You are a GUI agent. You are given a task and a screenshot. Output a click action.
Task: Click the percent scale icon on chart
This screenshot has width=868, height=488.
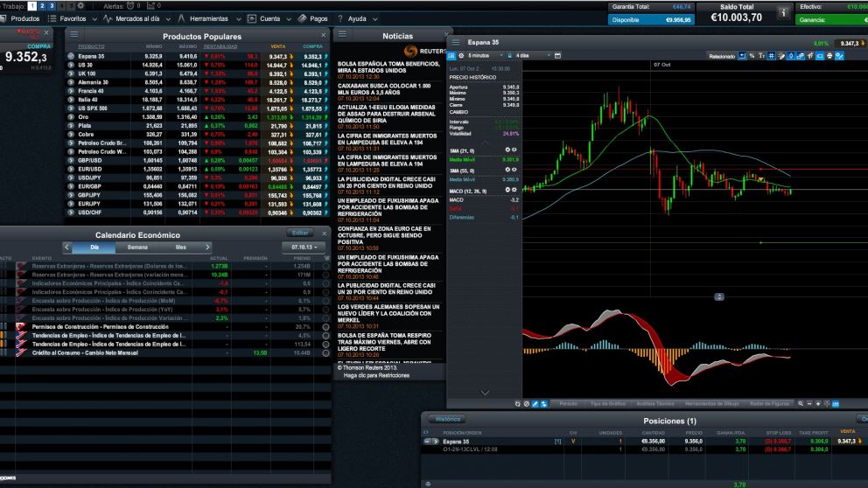pos(752,55)
